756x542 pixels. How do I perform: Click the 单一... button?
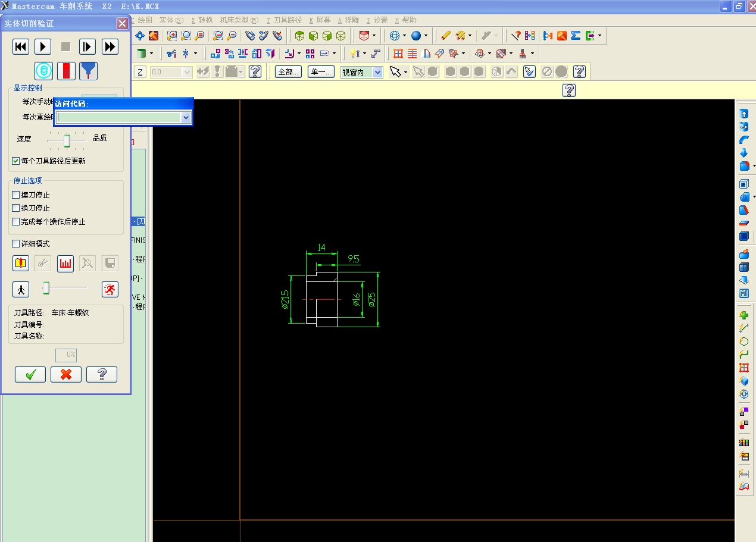[321, 72]
